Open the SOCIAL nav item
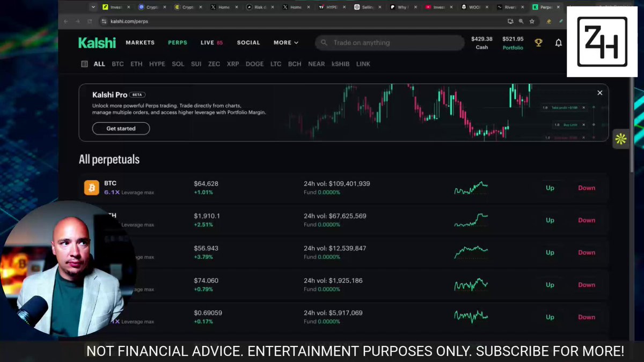 click(248, 43)
